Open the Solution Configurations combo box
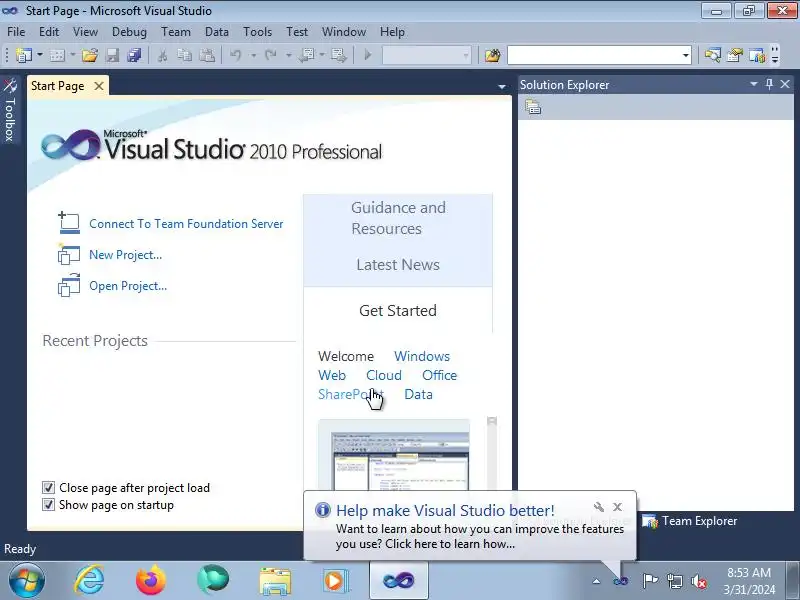This screenshot has height=600, width=800. tap(427, 55)
